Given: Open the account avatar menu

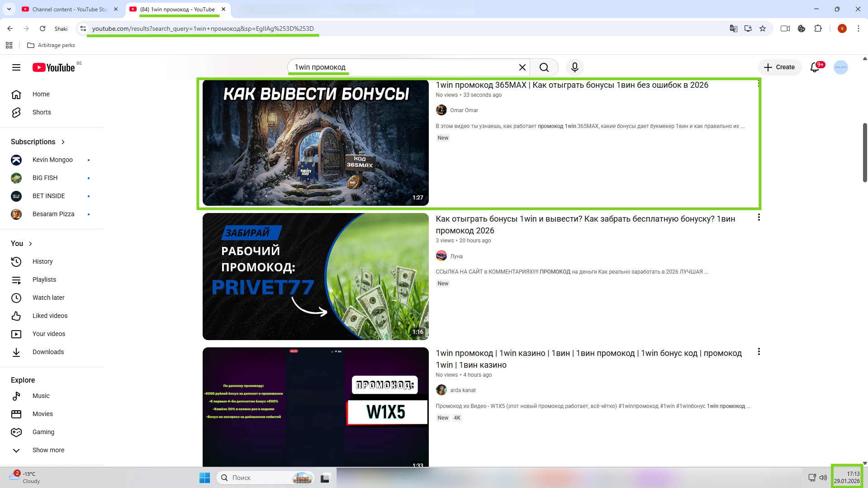Looking at the screenshot, I should point(841,67).
